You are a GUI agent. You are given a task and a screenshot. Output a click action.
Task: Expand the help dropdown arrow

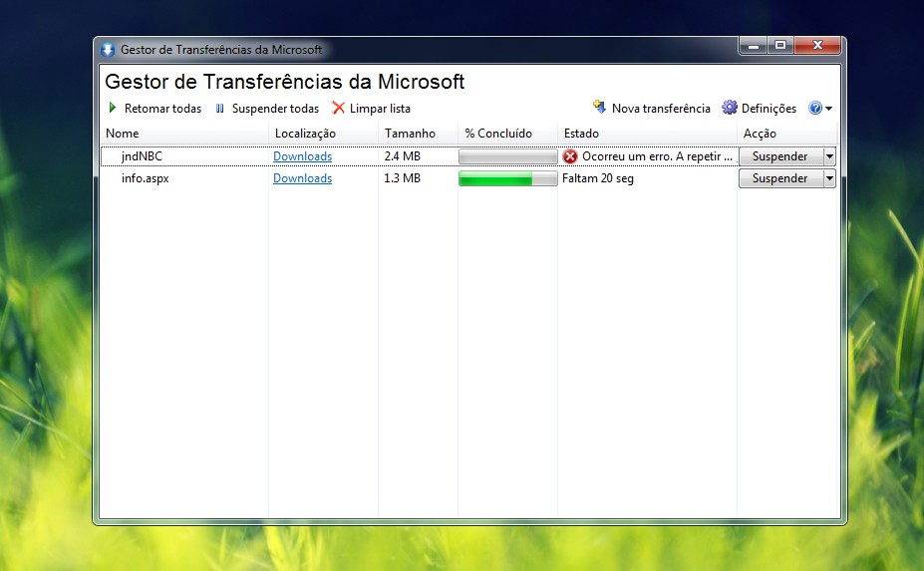click(x=828, y=109)
